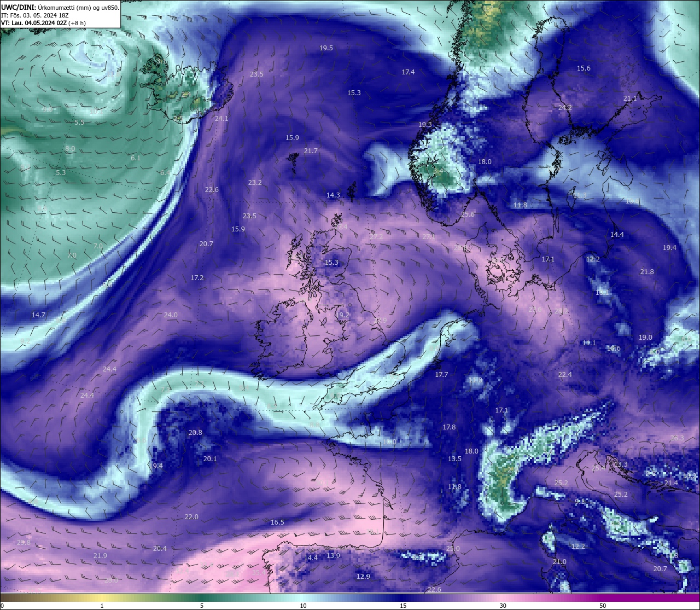Click the legend label 1

click(102, 606)
